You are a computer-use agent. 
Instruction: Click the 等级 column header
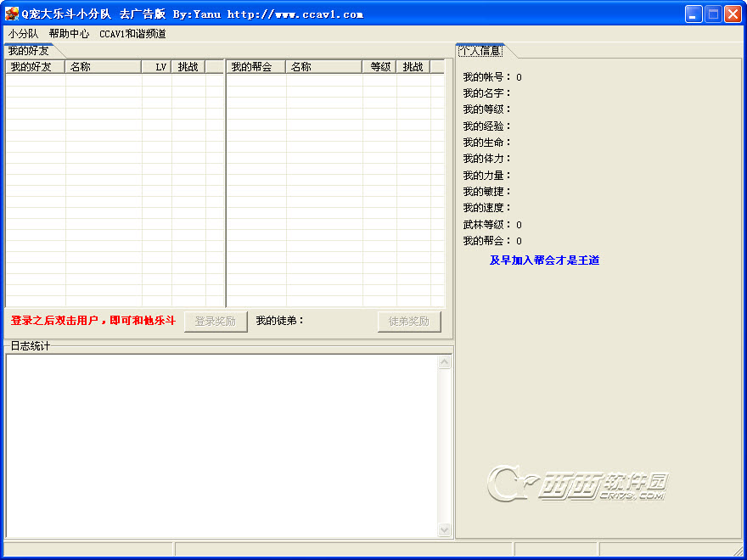point(379,67)
